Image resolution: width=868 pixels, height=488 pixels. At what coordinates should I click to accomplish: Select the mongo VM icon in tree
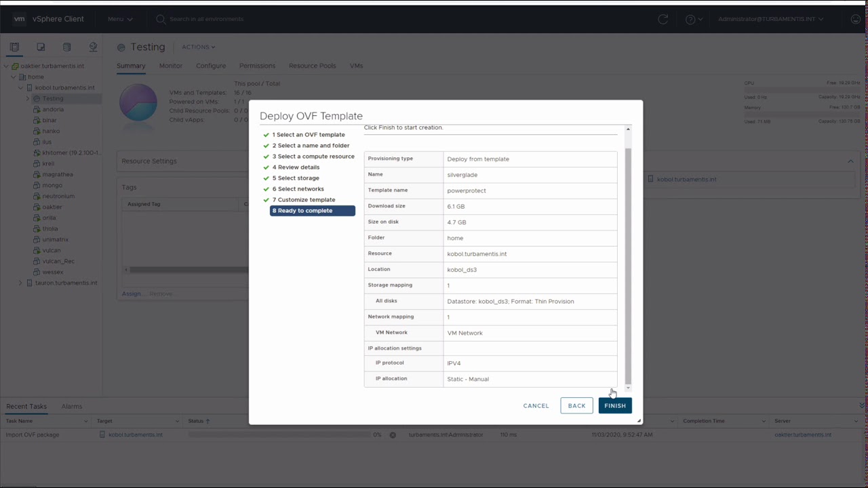(37, 185)
